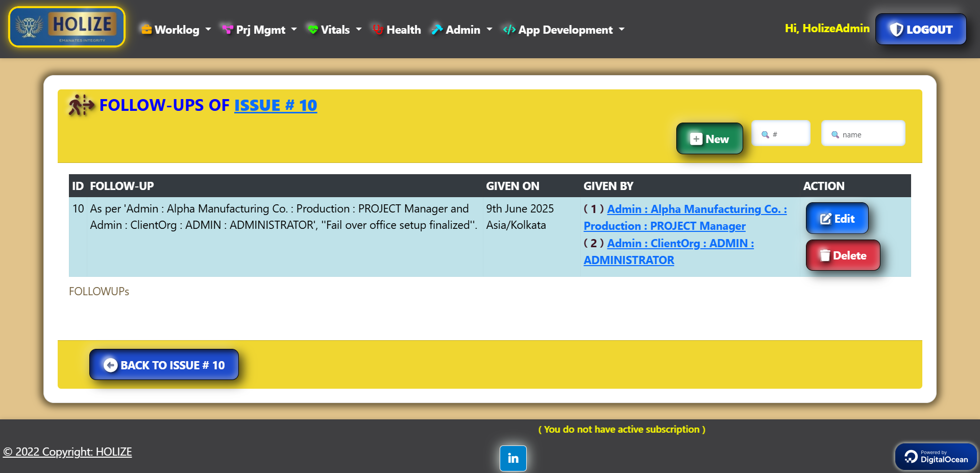Open the ISSUE # 10 heading link
980x473 pixels.
(276, 105)
